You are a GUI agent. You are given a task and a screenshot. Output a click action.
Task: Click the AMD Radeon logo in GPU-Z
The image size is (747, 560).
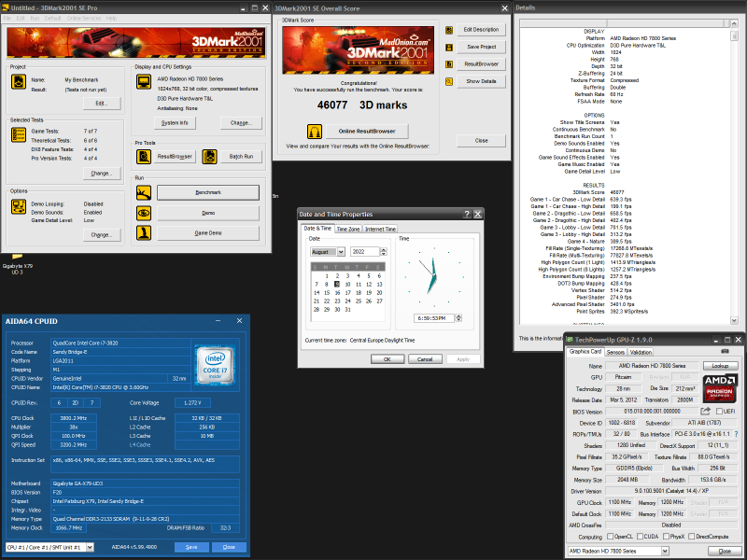pyautogui.click(x=720, y=388)
